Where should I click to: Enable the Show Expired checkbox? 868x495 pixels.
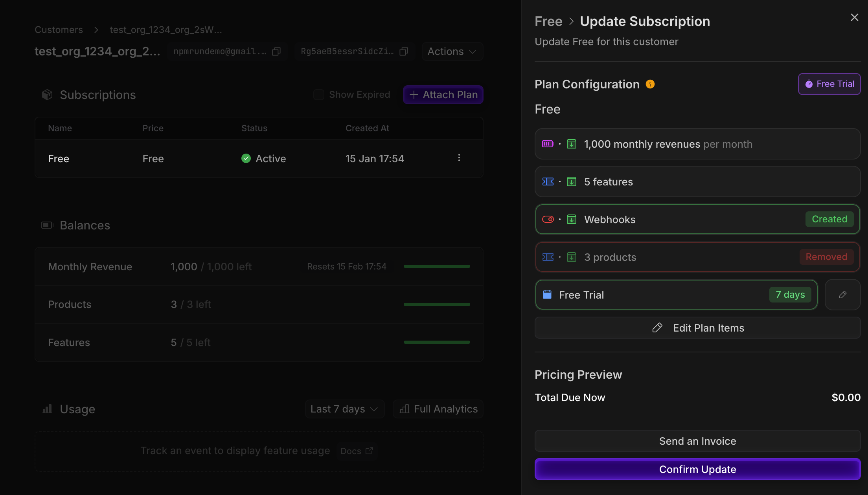[x=318, y=95]
